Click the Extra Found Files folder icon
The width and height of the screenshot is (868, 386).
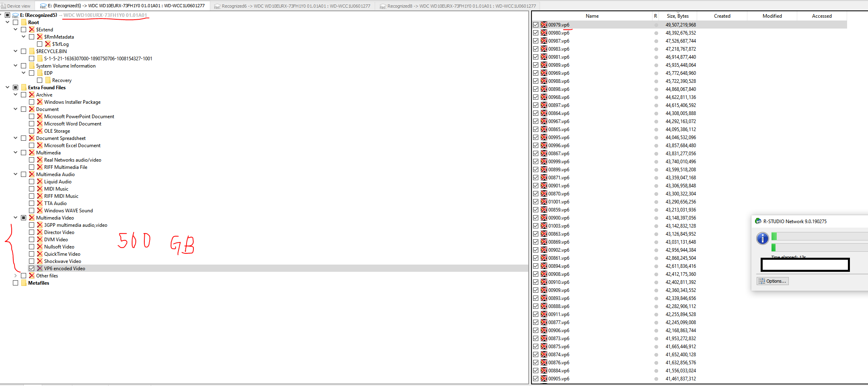tap(24, 88)
